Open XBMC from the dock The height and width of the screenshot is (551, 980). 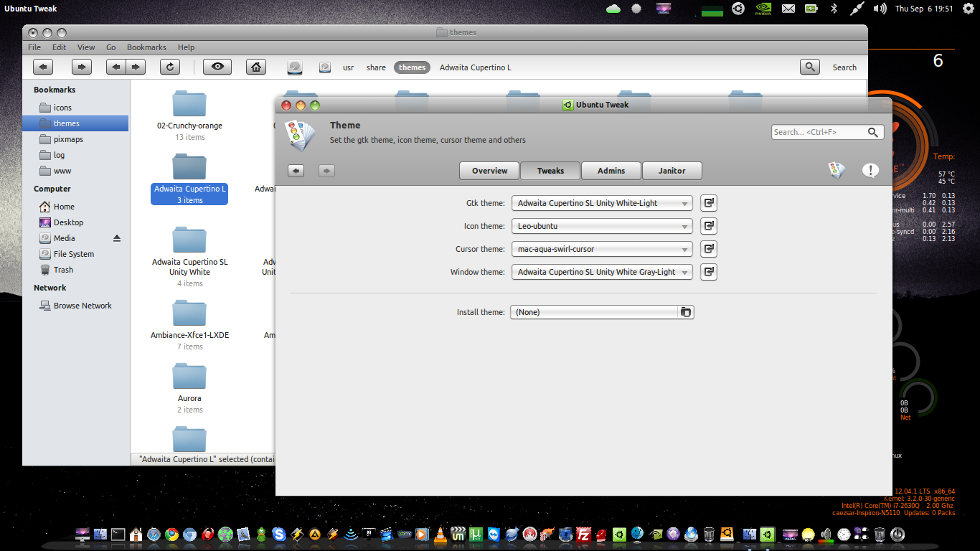pyautogui.click(x=405, y=534)
